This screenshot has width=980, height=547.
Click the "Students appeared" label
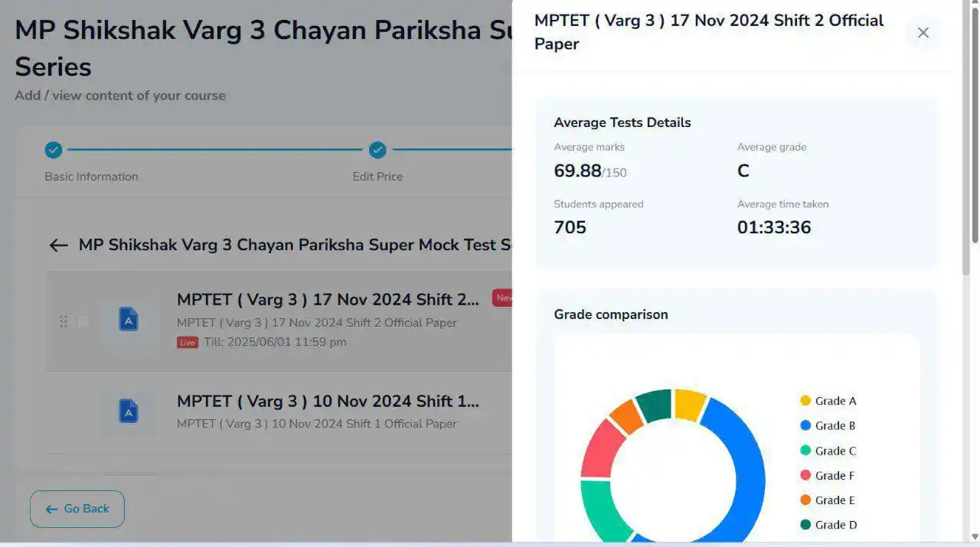[x=599, y=204]
